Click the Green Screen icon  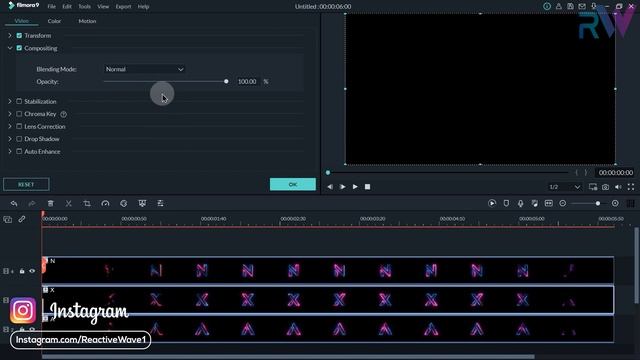click(x=142, y=203)
